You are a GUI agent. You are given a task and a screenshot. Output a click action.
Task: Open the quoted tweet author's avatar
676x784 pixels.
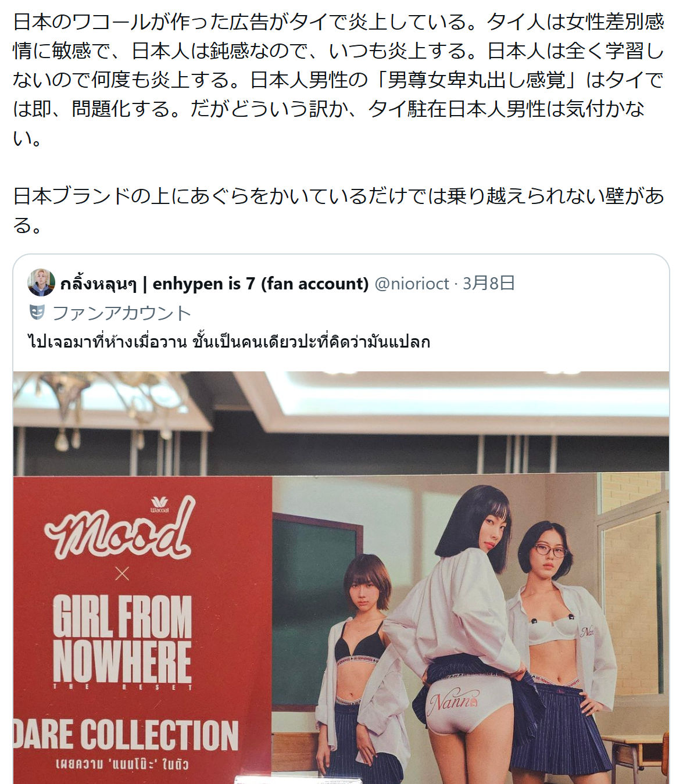(x=41, y=283)
